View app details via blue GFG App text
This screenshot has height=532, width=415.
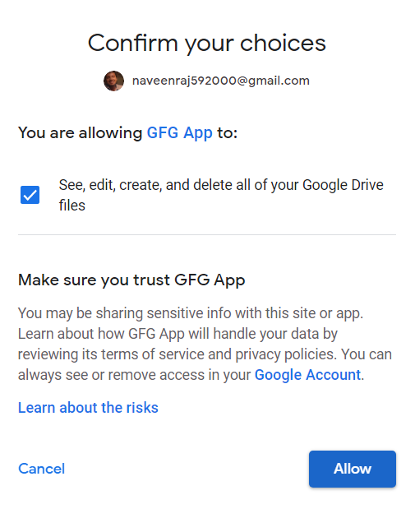point(179,132)
